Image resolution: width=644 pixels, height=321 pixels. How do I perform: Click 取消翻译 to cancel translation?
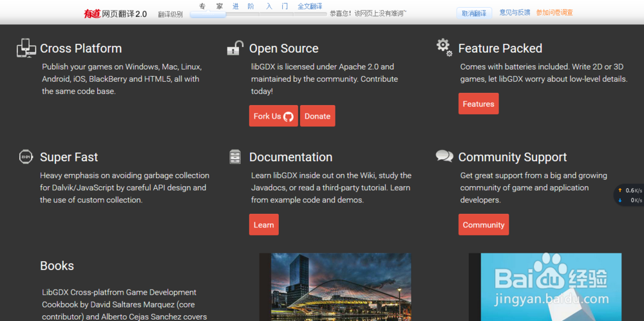tap(474, 13)
